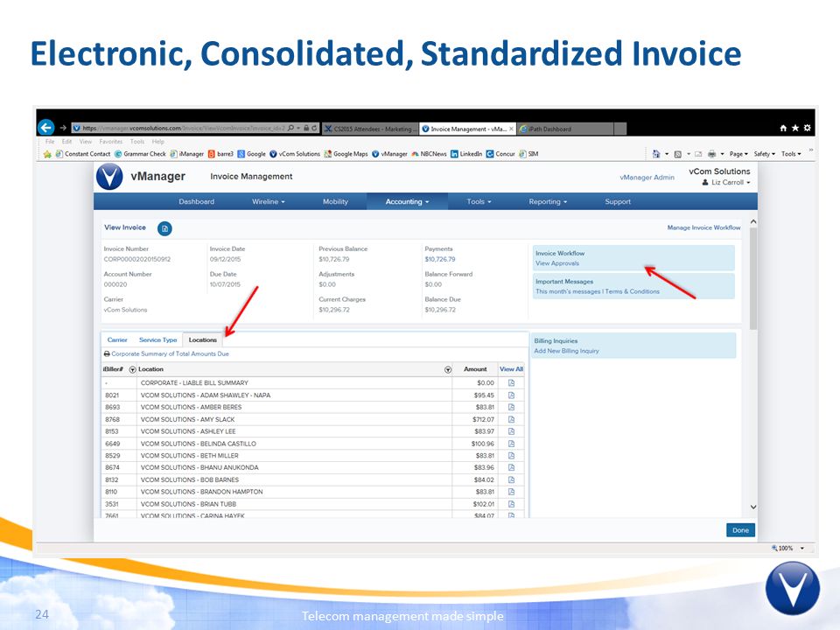Open Corporate Summary of Total Amounts Due link
This screenshot has width=840, height=630.
(170, 354)
